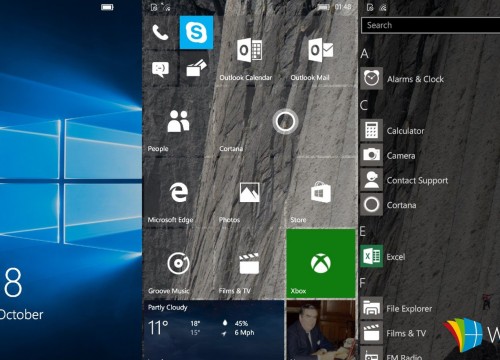Open the Photos tile
The height and width of the screenshot is (360, 500).
coord(249,193)
